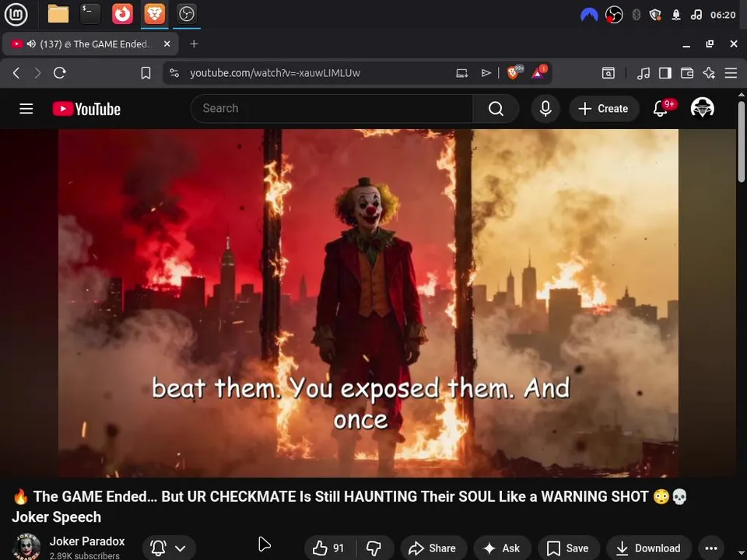747x560 pixels.
Task: Open Brave Rewards triangle icon
Action: 539,72
